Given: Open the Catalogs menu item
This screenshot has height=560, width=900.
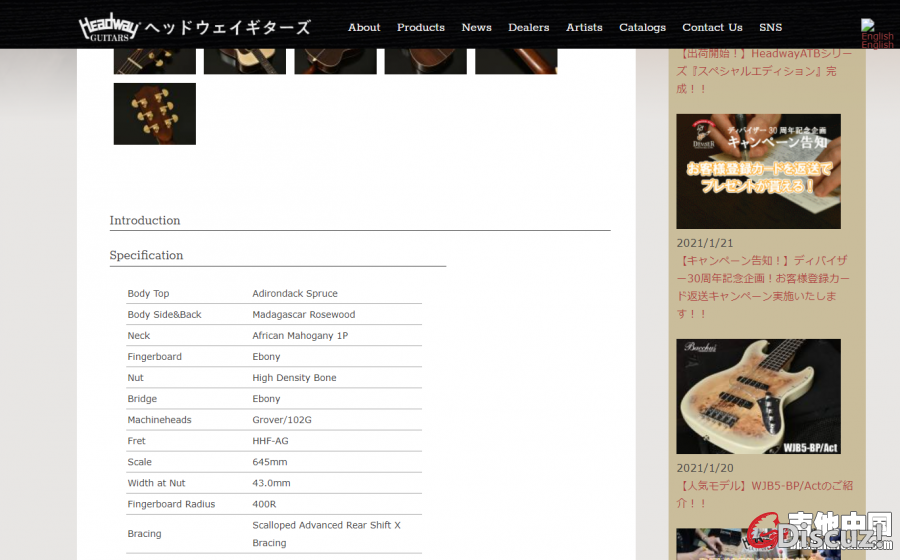Looking at the screenshot, I should [642, 27].
